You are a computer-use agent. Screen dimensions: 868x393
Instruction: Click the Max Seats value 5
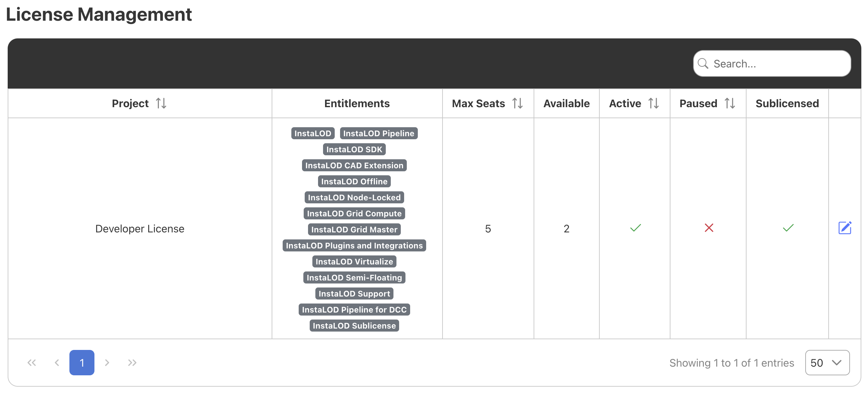488,228
